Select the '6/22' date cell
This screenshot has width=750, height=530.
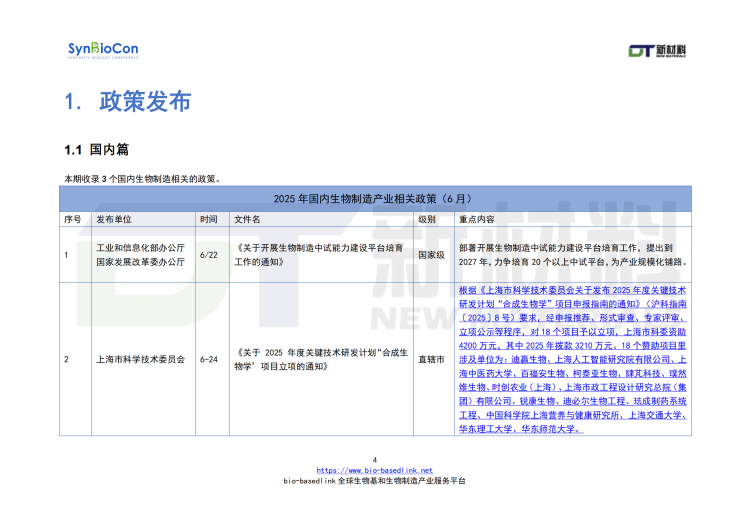pyautogui.click(x=208, y=255)
